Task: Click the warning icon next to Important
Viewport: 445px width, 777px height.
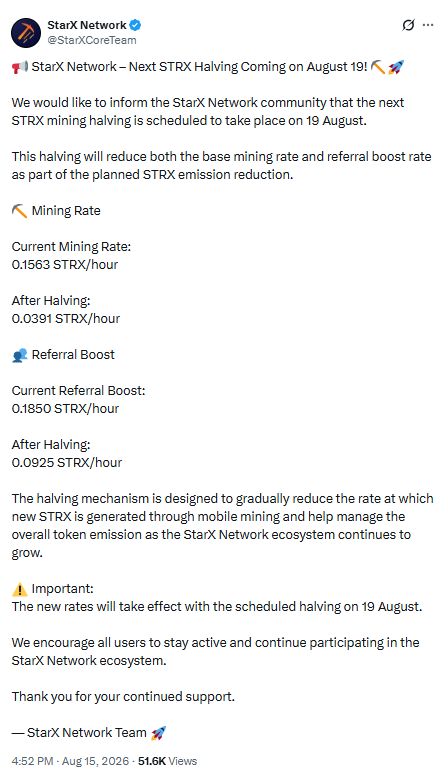Action: 20,589
